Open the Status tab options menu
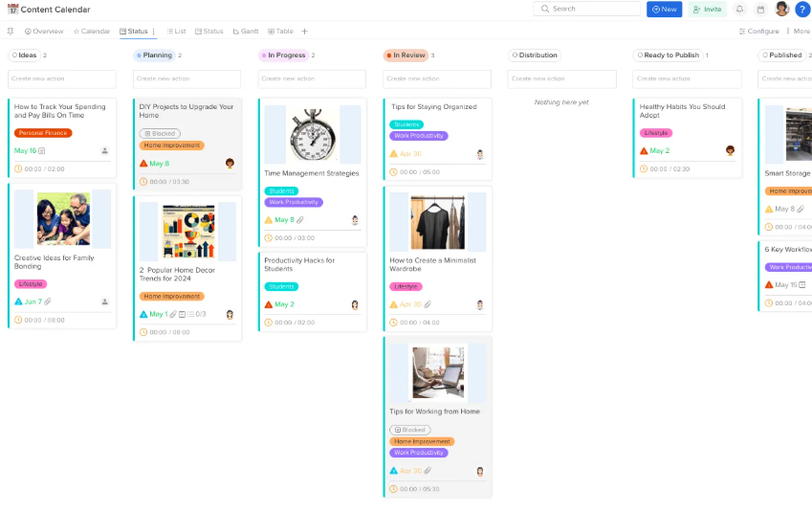The image size is (812, 513). click(x=154, y=32)
